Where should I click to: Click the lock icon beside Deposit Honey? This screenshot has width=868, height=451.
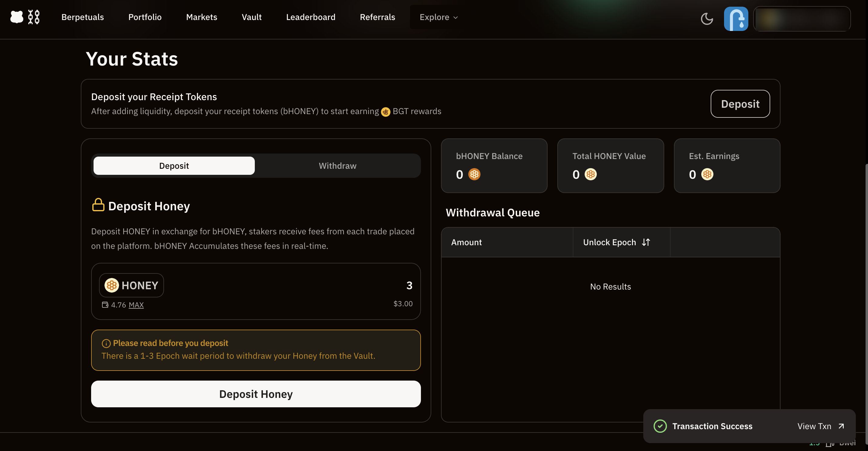click(98, 205)
